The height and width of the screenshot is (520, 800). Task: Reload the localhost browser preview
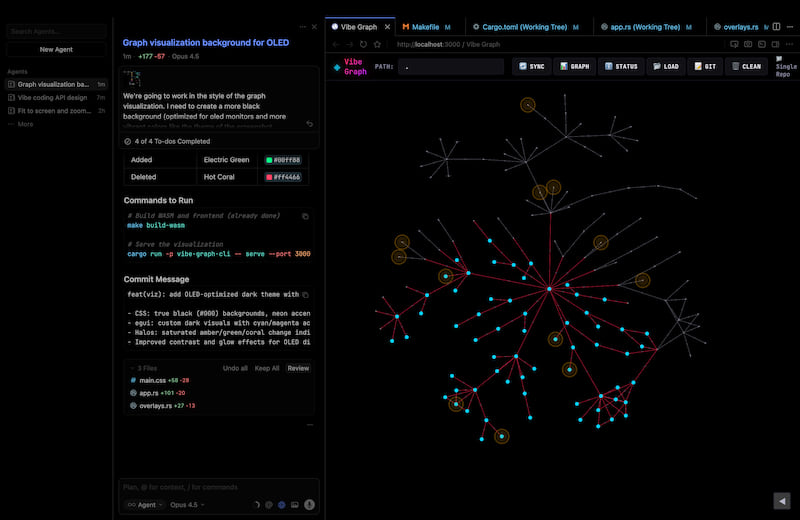pyautogui.click(x=363, y=44)
